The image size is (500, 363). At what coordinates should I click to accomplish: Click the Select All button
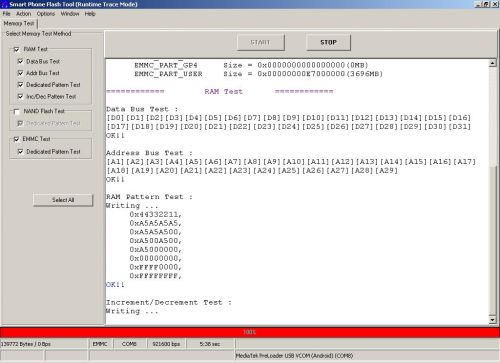pyautogui.click(x=63, y=200)
